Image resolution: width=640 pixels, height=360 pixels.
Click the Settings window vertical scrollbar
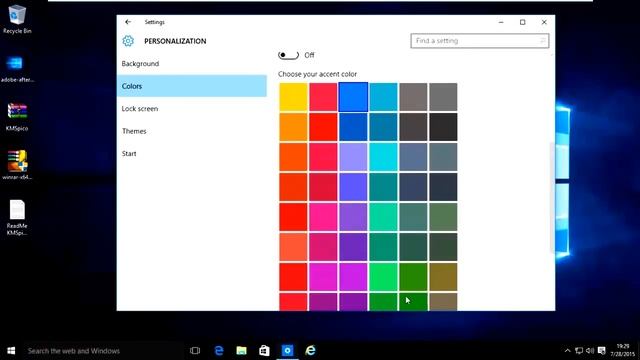point(552,198)
